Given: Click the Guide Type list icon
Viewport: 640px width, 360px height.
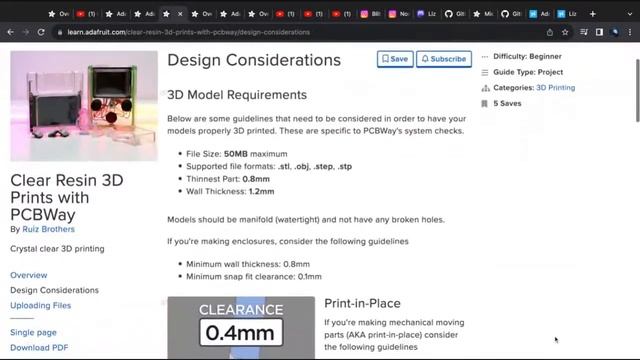Looking at the screenshot, I should [484, 72].
